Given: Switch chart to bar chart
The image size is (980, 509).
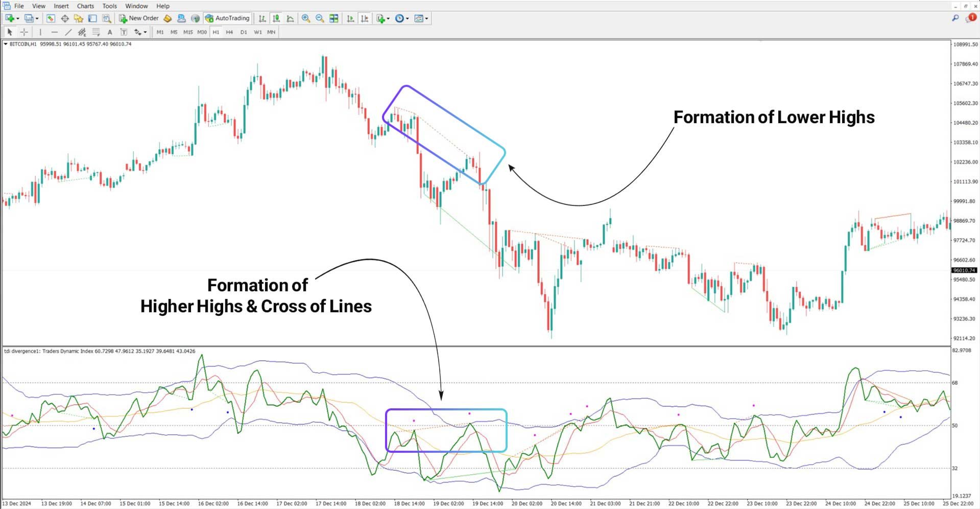Looking at the screenshot, I should (x=262, y=18).
